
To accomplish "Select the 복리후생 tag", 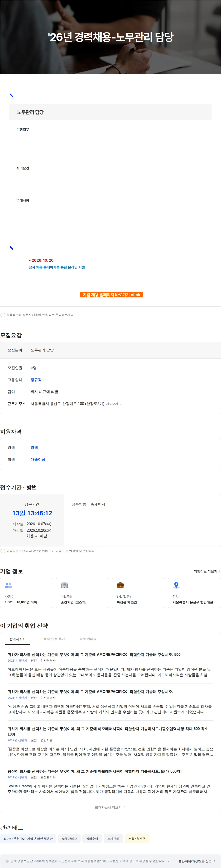I will click(92, 839).
